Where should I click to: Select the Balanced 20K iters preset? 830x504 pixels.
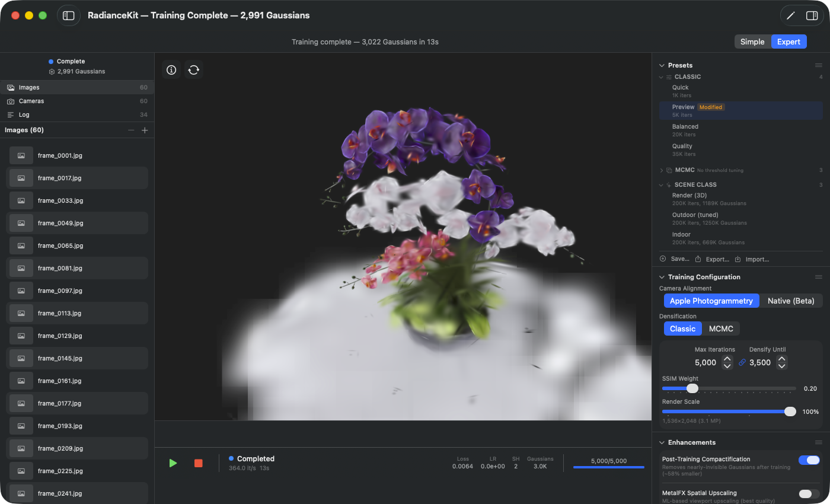click(740, 130)
